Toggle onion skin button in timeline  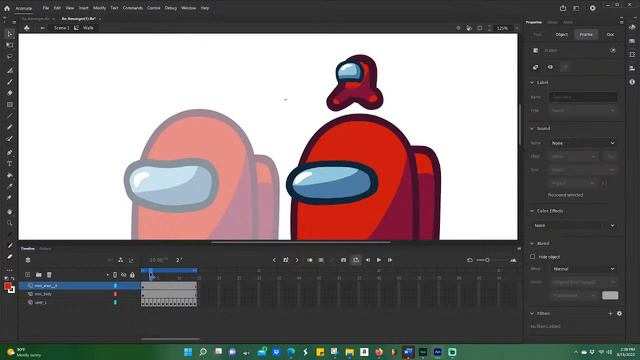(x=310, y=260)
